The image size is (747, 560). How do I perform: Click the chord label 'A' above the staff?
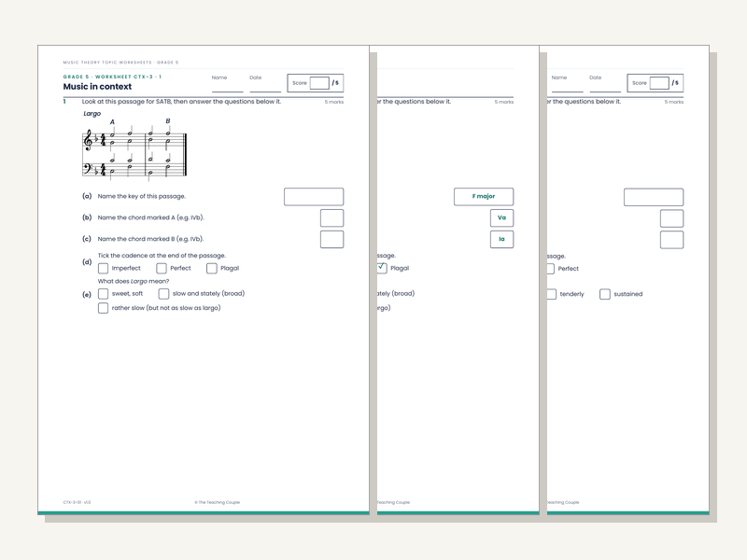coord(112,122)
